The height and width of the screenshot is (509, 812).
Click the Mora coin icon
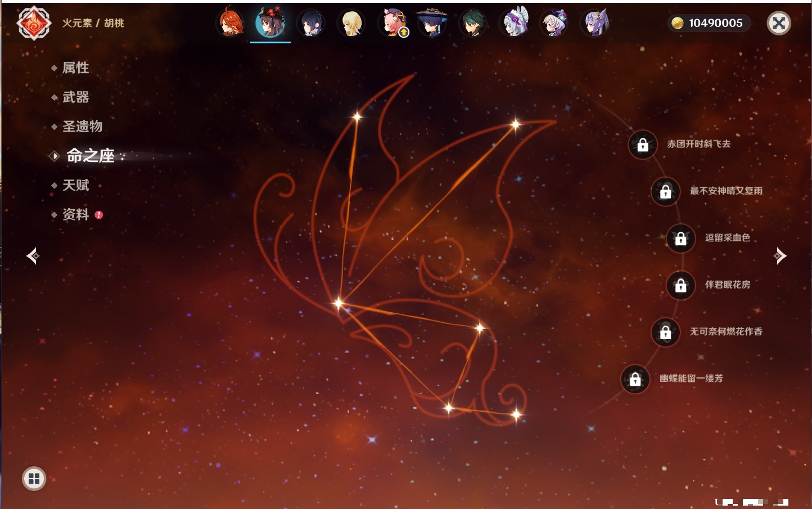(678, 23)
